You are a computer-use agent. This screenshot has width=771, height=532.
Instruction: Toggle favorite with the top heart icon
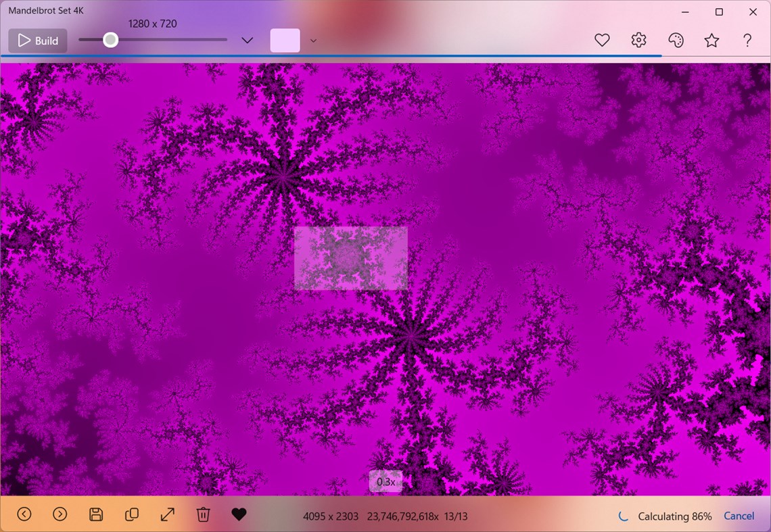tap(602, 40)
